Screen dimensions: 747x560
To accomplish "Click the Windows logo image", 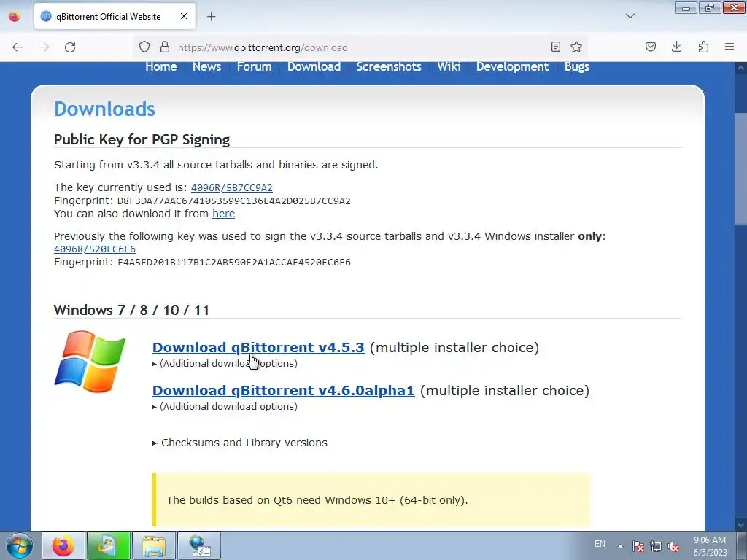I will pos(90,362).
